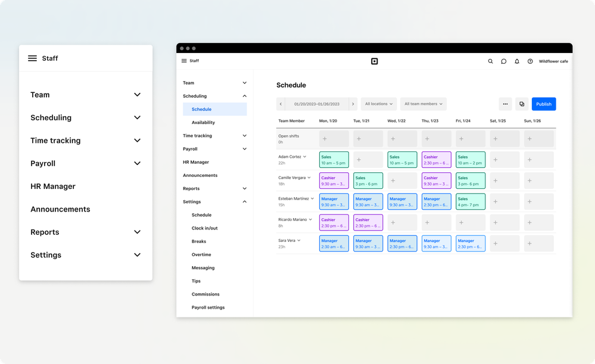Collapse the Scheduling section in sidebar
The image size is (595, 364).
coord(244,96)
